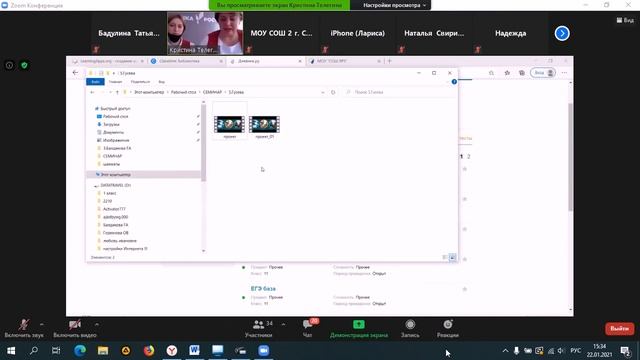
Task: Open ЕГЭ база link on webpage
Action: coord(263,289)
